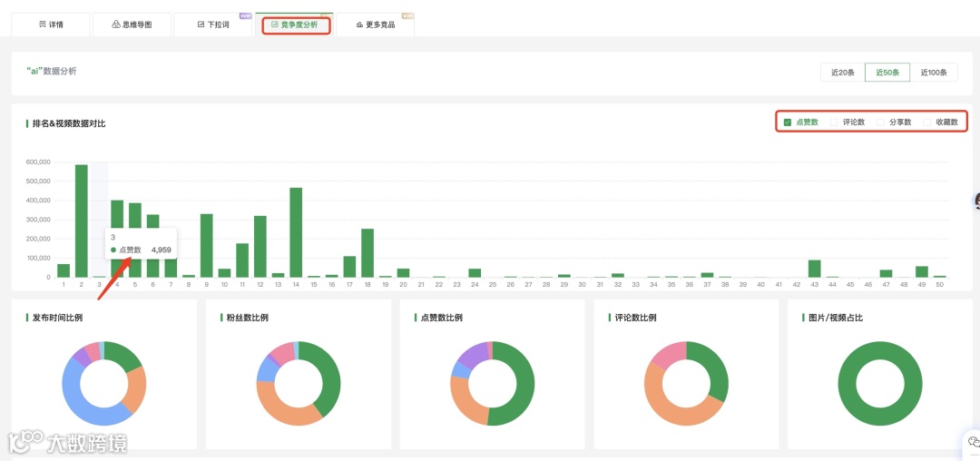
Task: Open the chat support widget icon
Action: pyautogui.click(x=973, y=442)
